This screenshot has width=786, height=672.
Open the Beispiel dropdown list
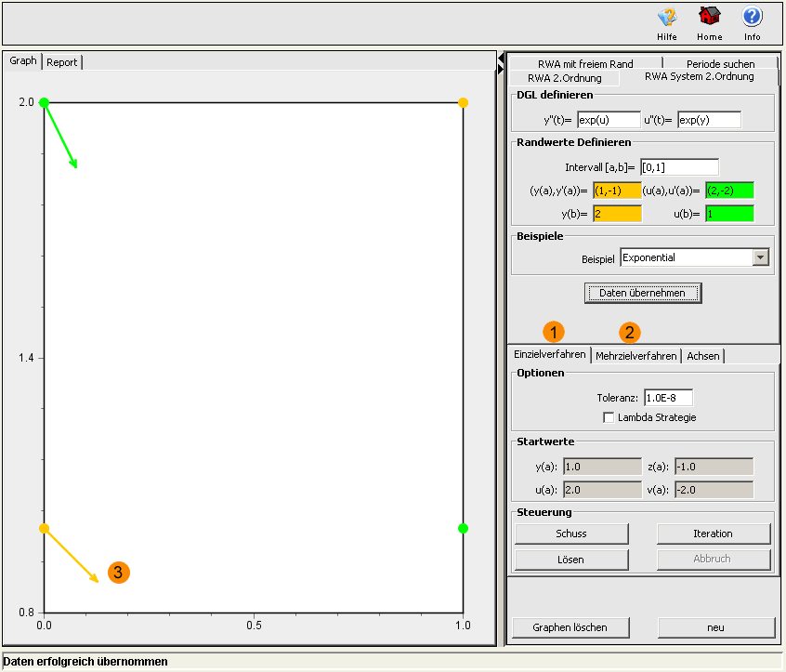[761, 257]
